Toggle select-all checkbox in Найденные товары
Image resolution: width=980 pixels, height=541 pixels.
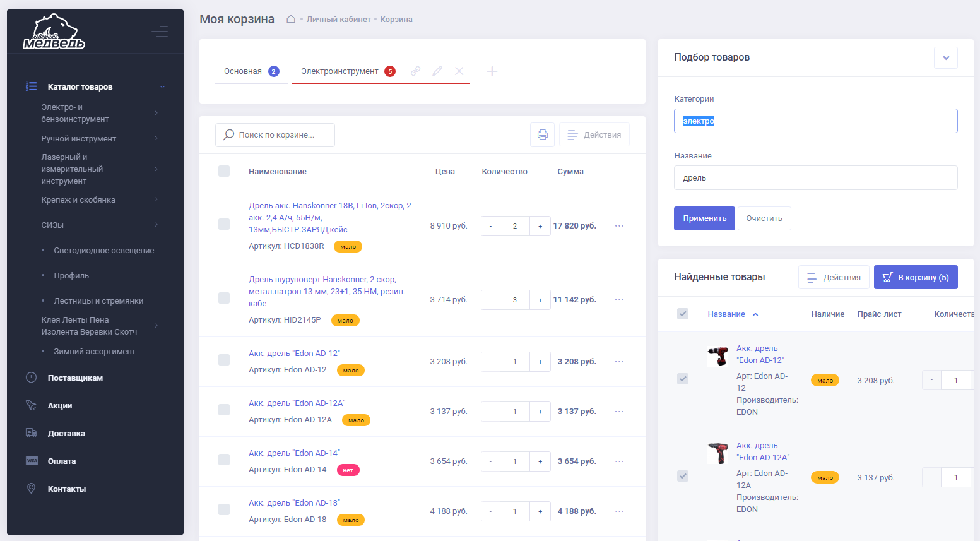coord(683,314)
